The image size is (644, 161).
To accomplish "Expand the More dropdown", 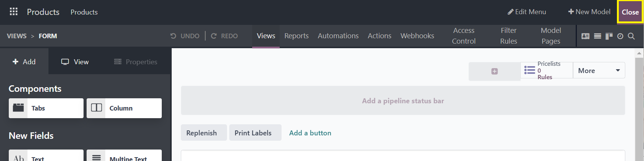I will [x=599, y=70].
